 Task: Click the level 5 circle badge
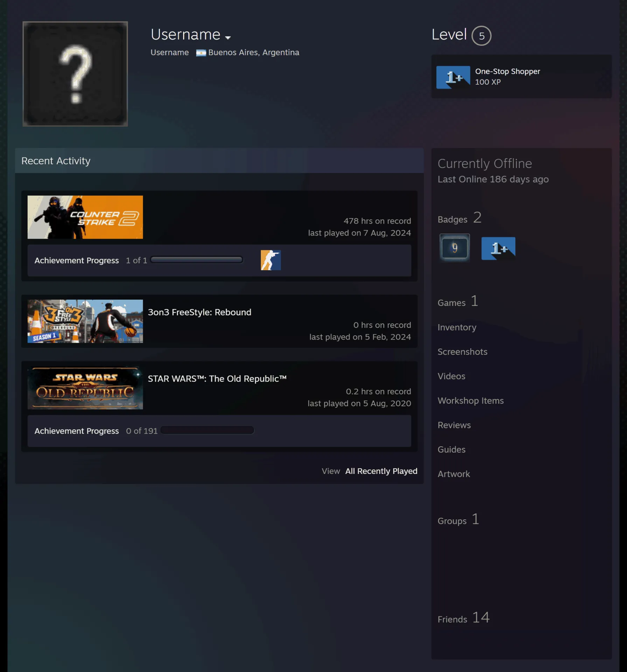481,36
